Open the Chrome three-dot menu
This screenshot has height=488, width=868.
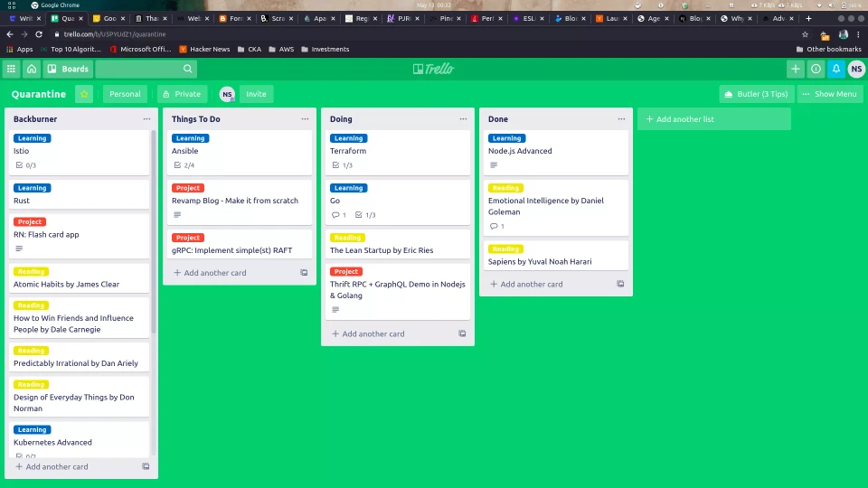tap(858, 34)
